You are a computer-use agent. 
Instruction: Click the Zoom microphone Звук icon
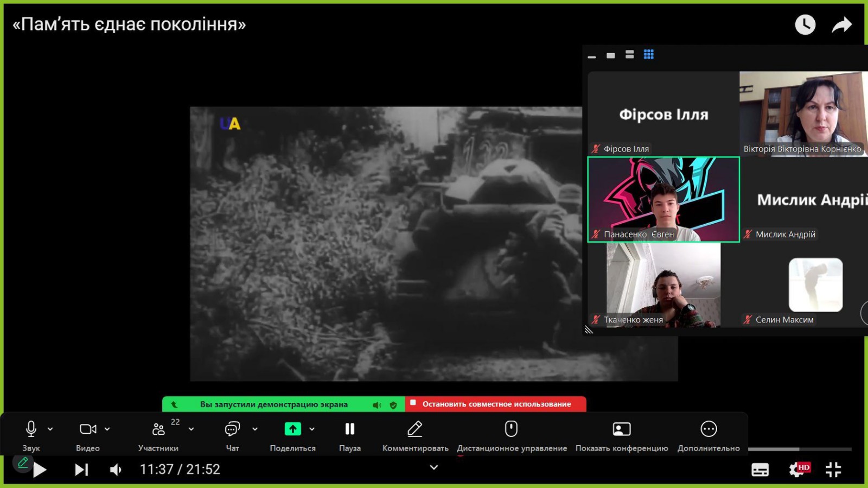point(31,429)
